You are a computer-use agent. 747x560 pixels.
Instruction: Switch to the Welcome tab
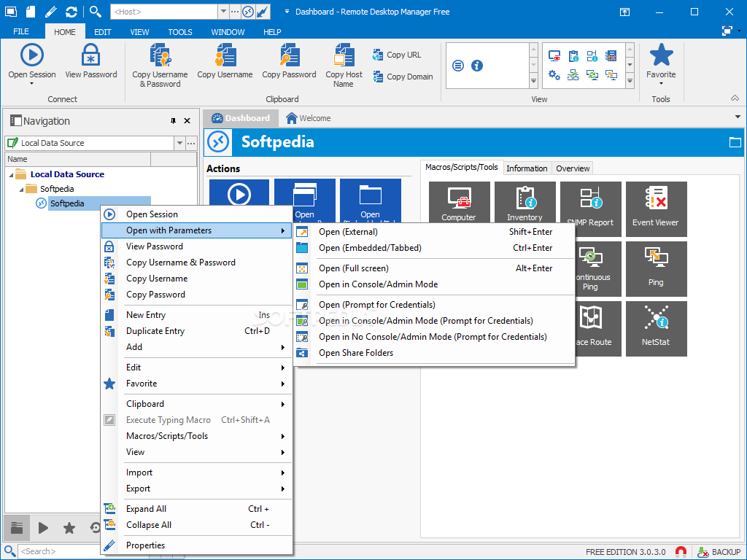coord(309,118)
